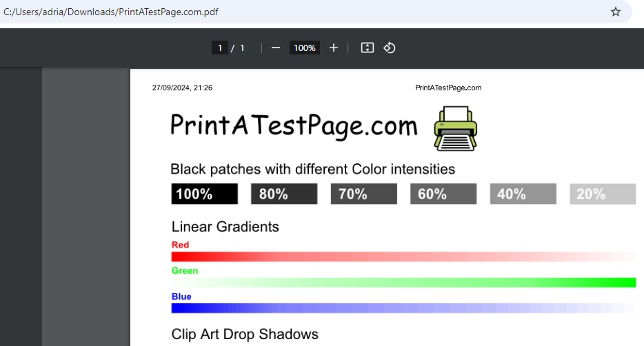The height and width of the screenshot is (346, 644).
Task: Click the file path in address bar
Action: (111, 12)
